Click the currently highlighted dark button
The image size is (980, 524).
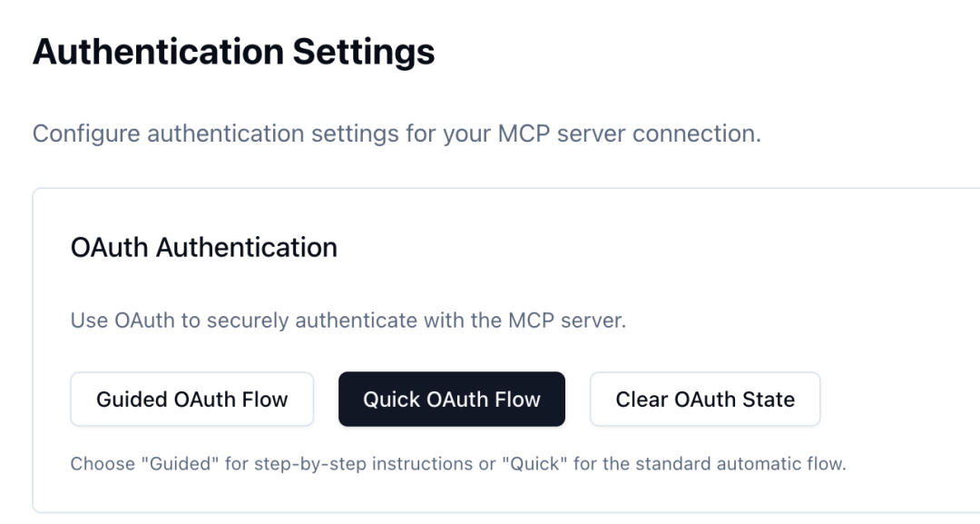click(x=452, y=399)
